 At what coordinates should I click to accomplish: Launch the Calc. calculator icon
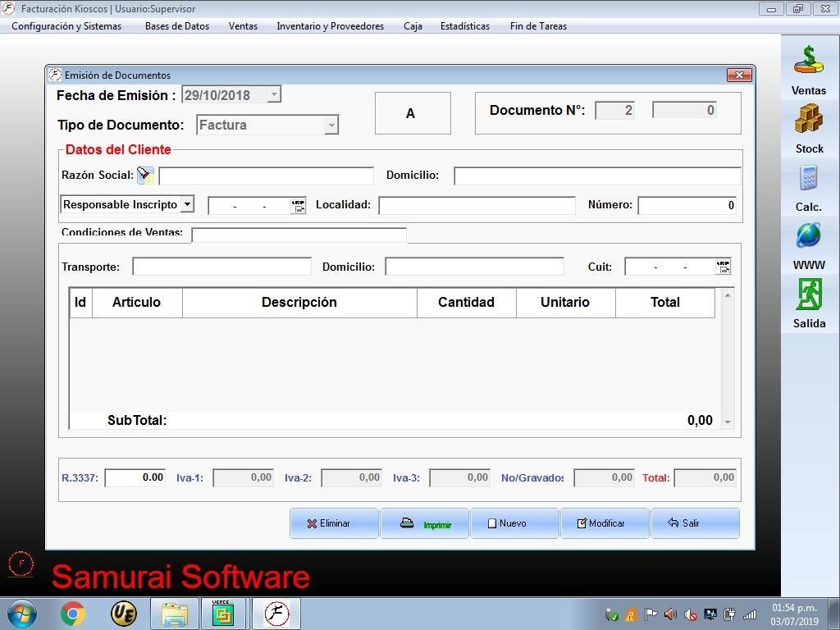pos(808,178)
